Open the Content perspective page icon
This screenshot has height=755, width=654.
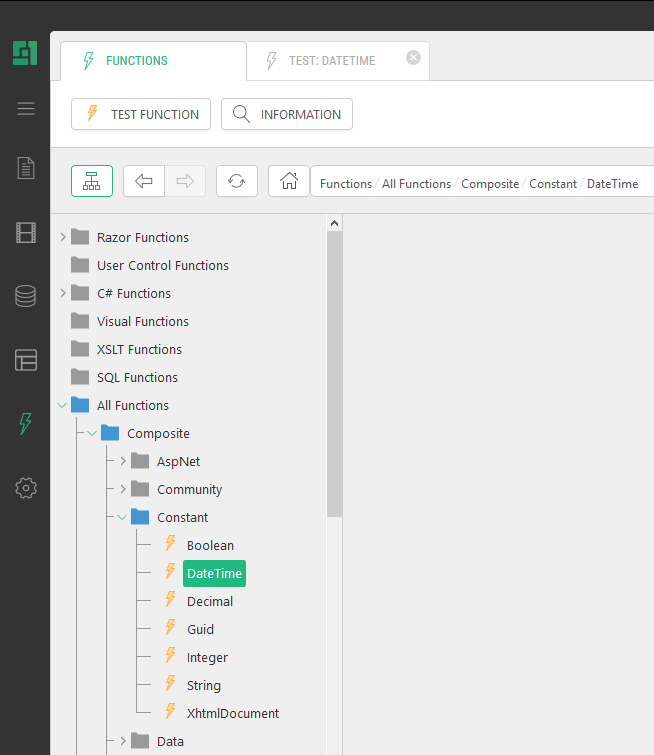tap(26, 168)
